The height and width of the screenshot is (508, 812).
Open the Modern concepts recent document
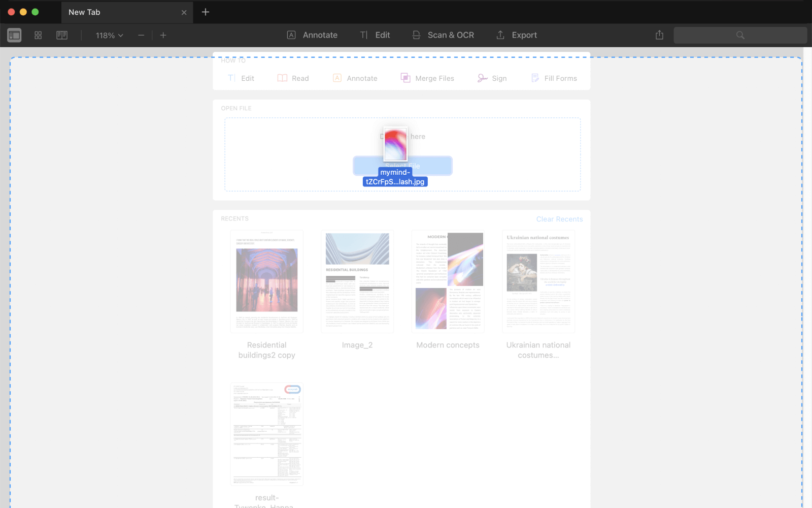click(x=448, y=282)
